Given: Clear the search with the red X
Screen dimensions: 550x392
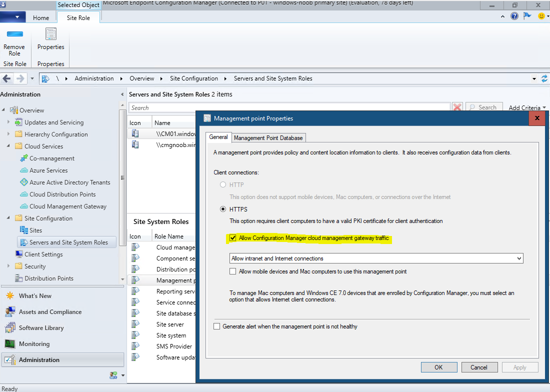Looking at the screenshot, I should [x=457, y=107].
